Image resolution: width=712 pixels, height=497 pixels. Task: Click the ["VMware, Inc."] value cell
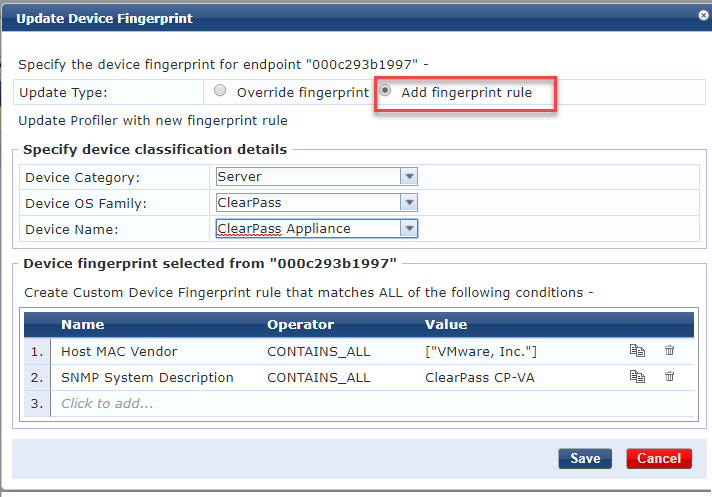481,351
